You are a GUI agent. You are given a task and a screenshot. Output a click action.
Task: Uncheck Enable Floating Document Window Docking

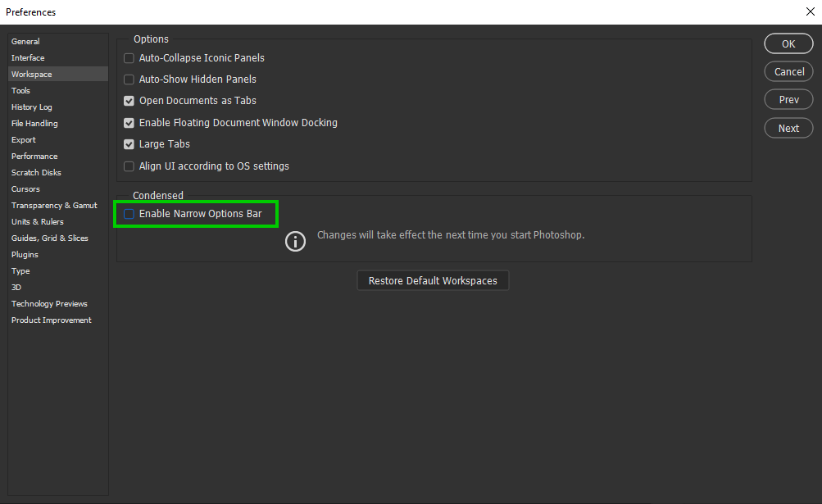129,122
